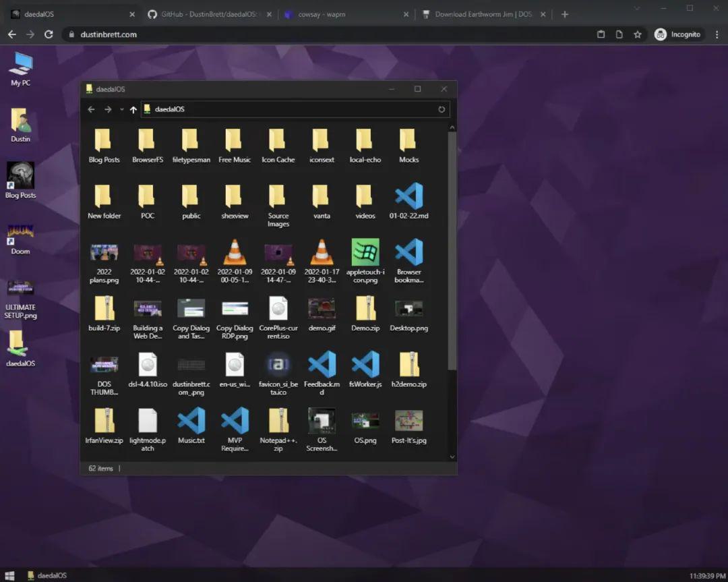Expand the recent locations dropdown chevron
This screenshot has width=728, height=582.
click(121, 109)
